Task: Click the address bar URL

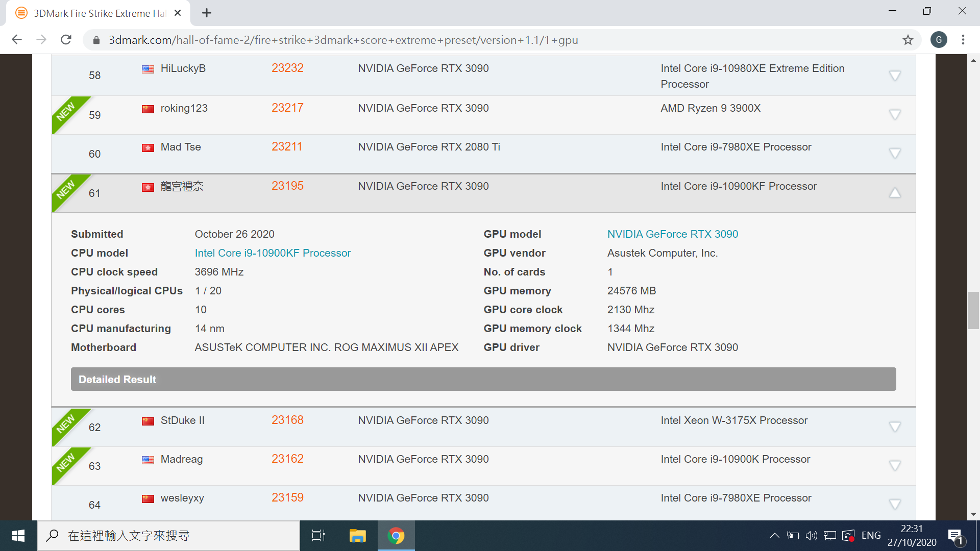Action: [343, 40]
